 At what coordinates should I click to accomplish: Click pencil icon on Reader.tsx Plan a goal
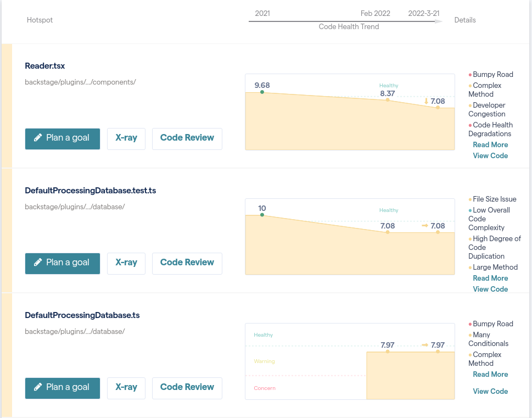click(x=38, y=137)
